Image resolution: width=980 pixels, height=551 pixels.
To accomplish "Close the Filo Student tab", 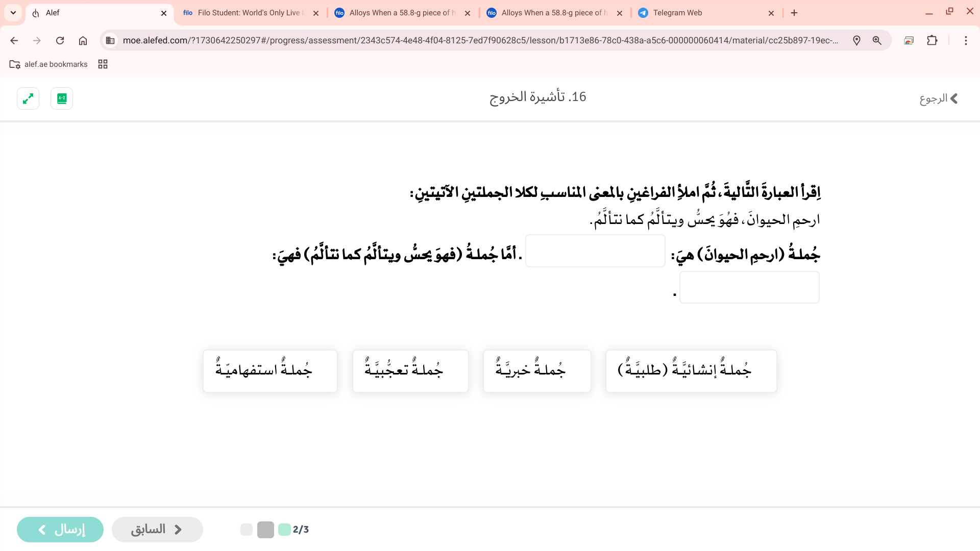I will [316, 13].
